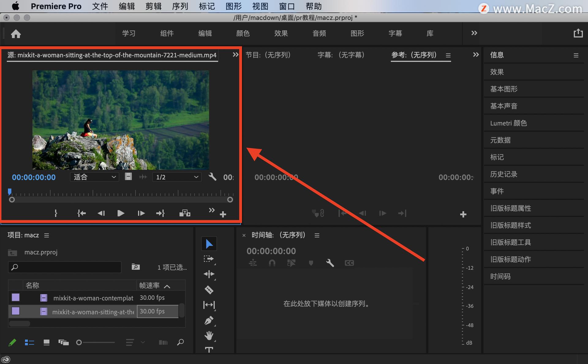Viewport: 588px width, 364px height.
Task: Open the 1/2 playback resolution dropdown
Action: coord(177,177)
